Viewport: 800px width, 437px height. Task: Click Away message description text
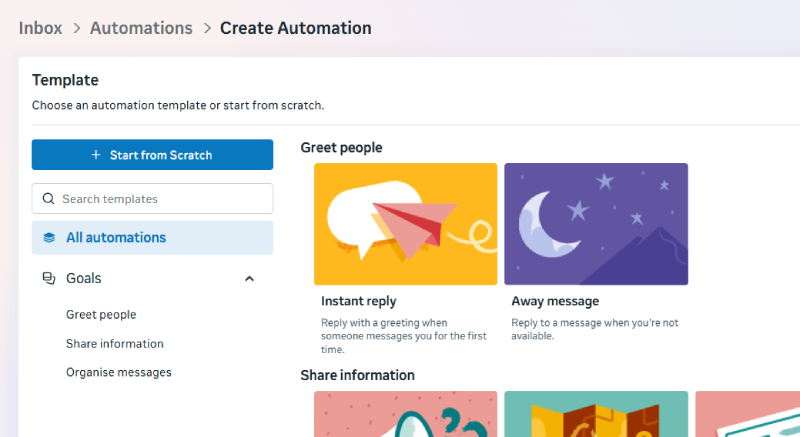pyautogui.click(x=595, y=329)
